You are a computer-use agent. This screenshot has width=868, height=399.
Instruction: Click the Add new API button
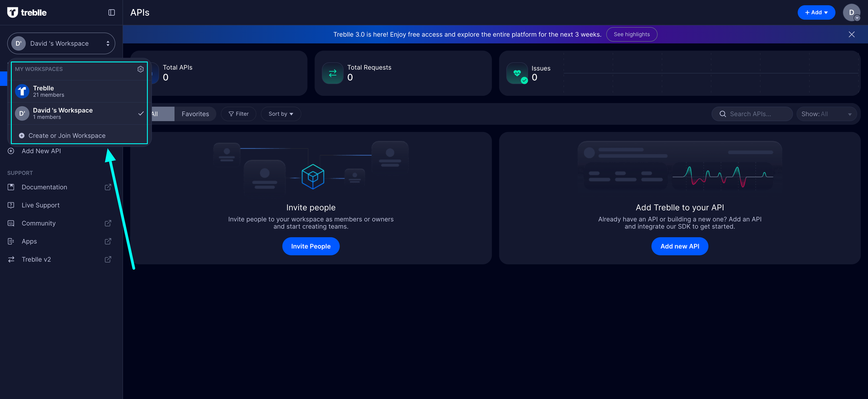coord(680,246)
